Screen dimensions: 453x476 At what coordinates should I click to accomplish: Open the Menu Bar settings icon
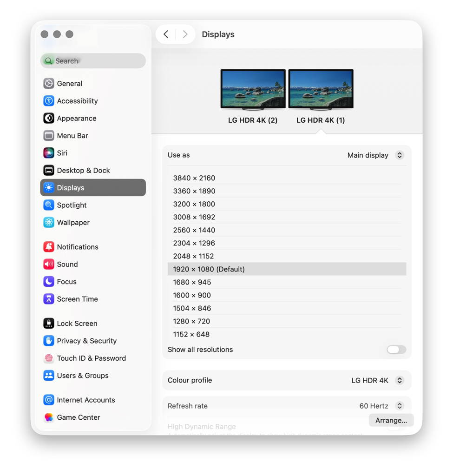(x=48, y=135)
